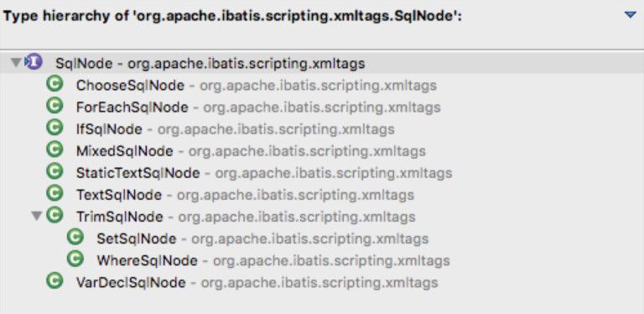Collapse the SqlNode root tree node
644x314 pixels.
(16, 63)
